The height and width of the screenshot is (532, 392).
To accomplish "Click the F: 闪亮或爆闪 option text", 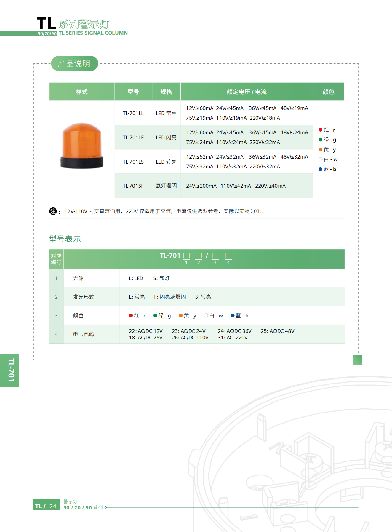I will [170, 297].
